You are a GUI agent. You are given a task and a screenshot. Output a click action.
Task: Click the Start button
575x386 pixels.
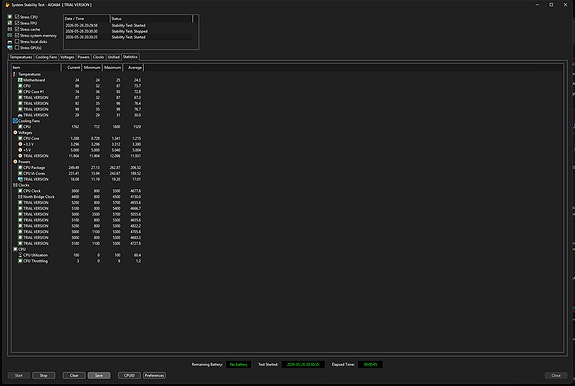[x=19, y=375]
